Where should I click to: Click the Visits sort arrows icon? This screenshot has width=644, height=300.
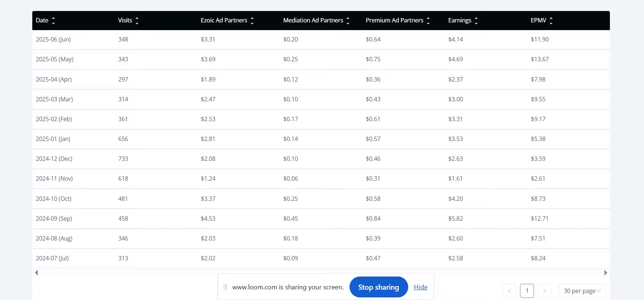tap(137, 21)
